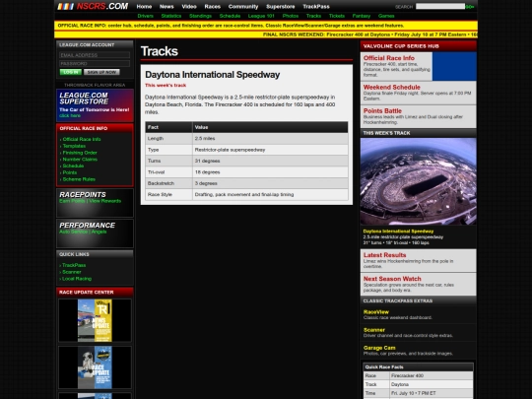Go to the Schedule submenu link
Screen dimensions: 532x399
tap(230, 16)
